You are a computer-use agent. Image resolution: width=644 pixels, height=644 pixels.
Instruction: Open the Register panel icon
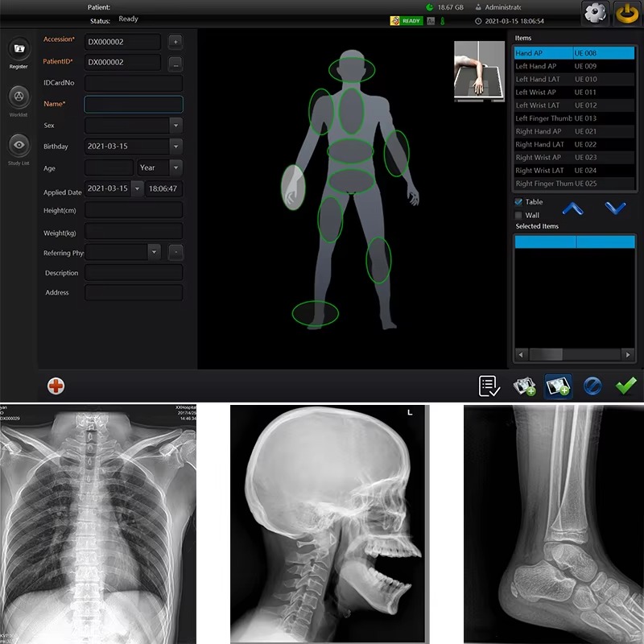19,49
